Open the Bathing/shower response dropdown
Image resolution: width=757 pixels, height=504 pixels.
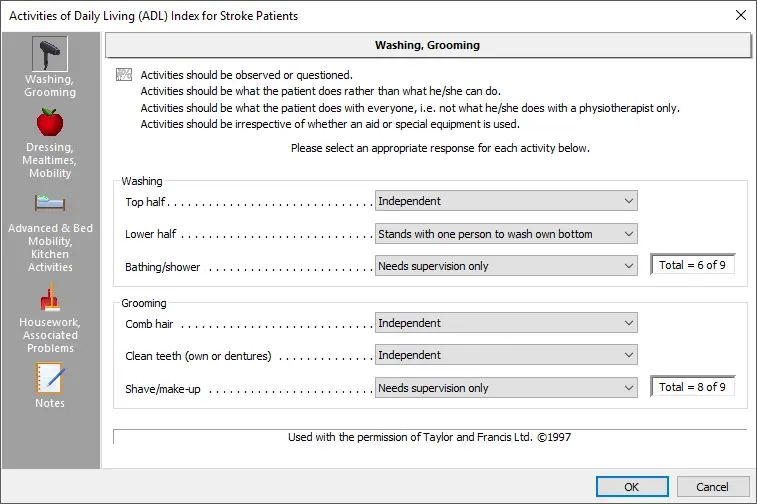tap(506, 266)
